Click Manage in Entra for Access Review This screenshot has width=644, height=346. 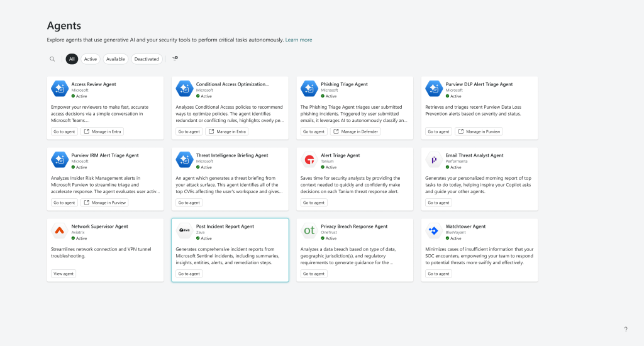(x=102, y=131)
